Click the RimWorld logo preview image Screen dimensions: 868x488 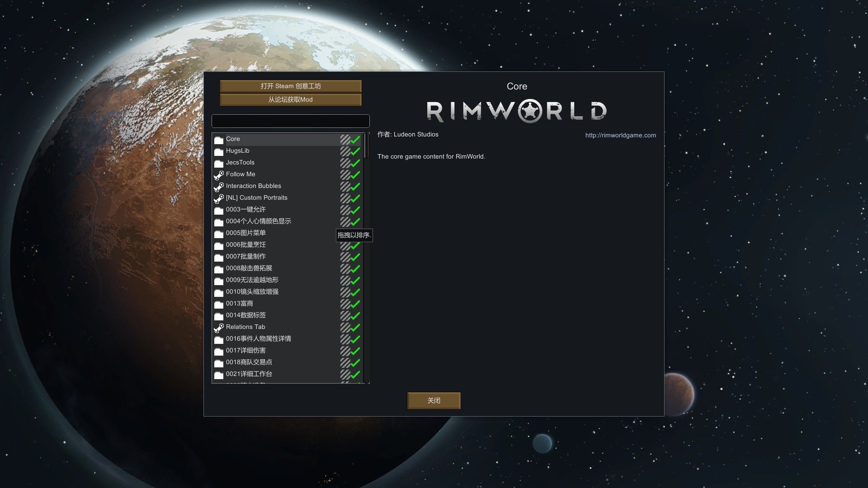coord(517,111)
